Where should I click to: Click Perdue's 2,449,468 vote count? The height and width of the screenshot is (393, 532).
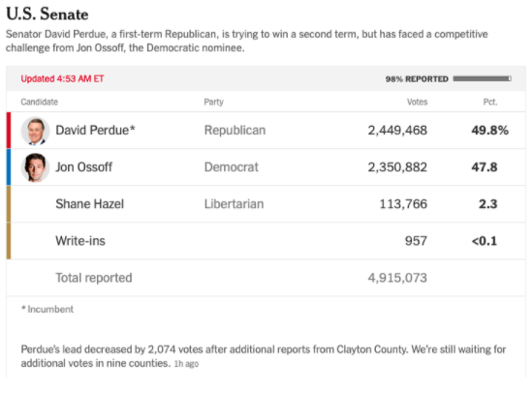click(x=397, y=130)
